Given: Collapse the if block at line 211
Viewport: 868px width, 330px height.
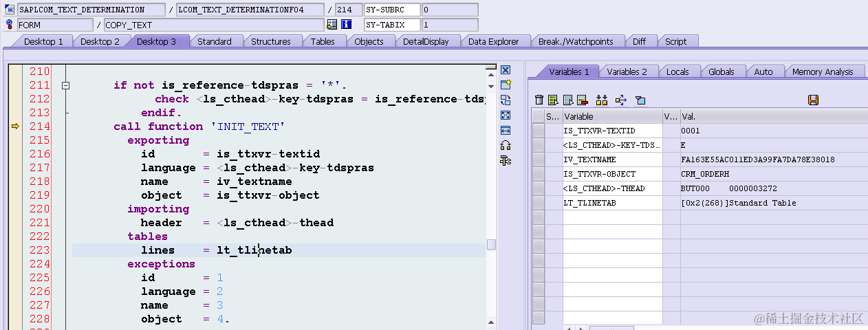Looking at the screenshot, I should [x=65, y=85].
